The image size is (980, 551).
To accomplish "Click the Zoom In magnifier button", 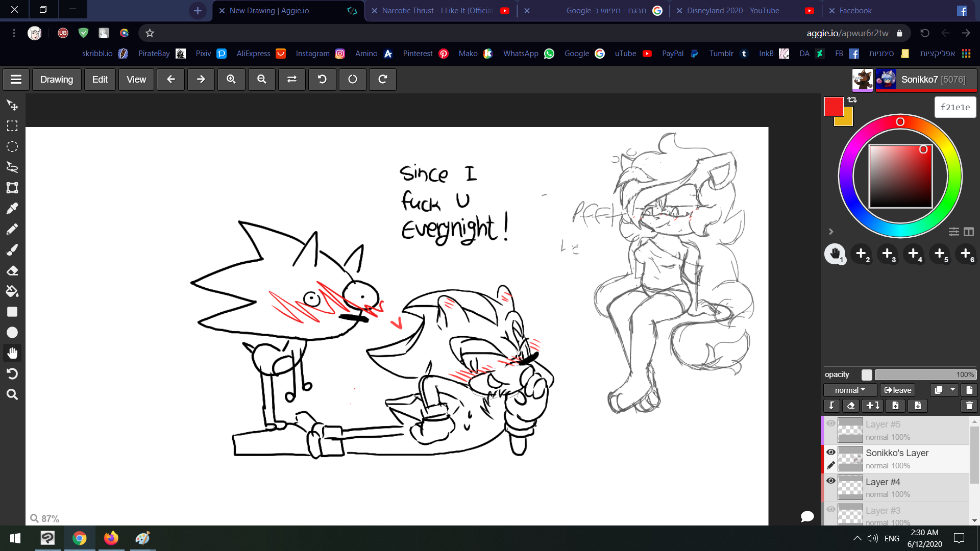I will click(x=231, y=80).
